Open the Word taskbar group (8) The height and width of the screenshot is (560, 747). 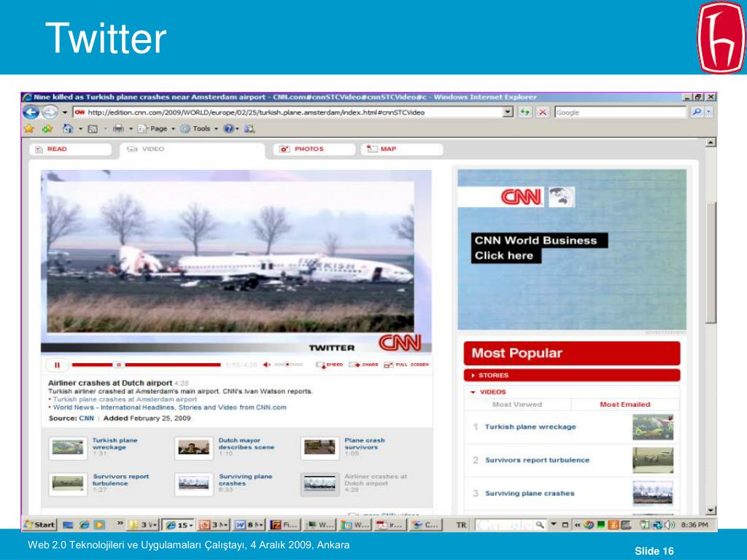(x=249, y=525)
